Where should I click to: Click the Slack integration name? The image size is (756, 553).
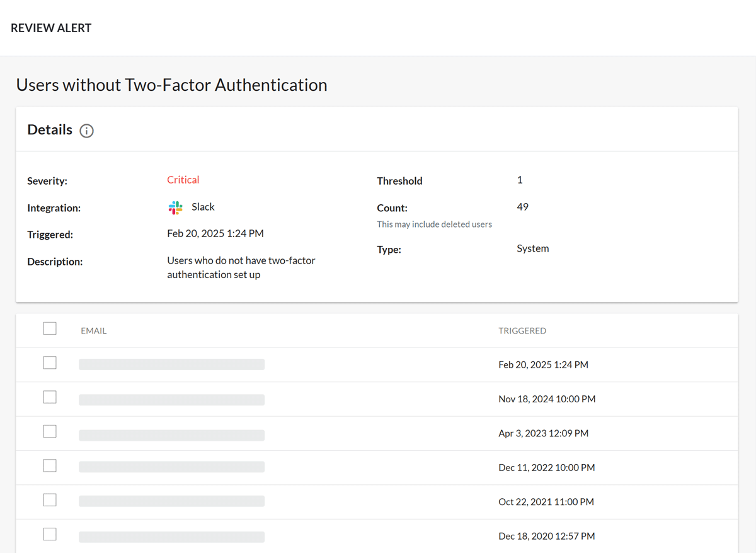[203, 207]
